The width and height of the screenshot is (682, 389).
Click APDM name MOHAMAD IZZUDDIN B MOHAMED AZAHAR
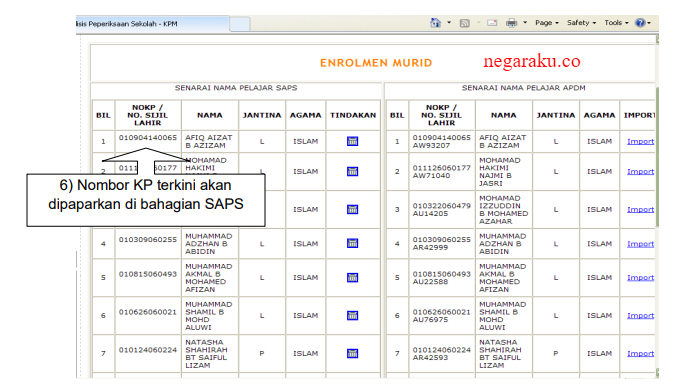[504, 209]
